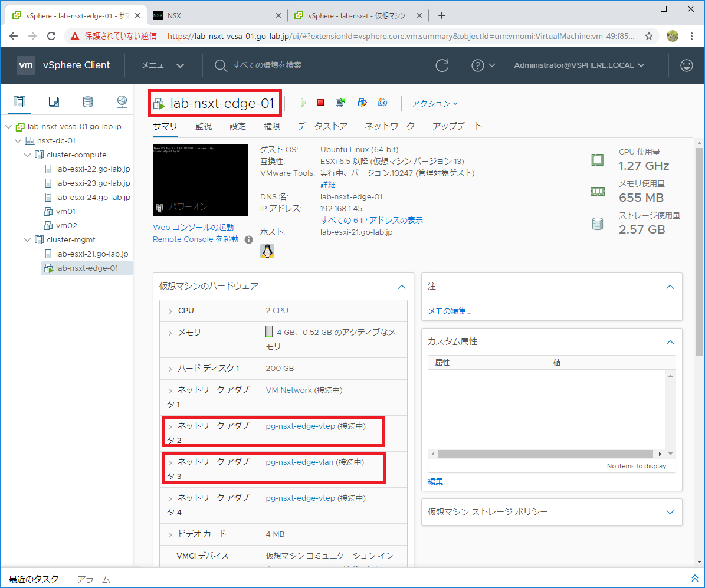This screenshot has height=588, width=705.
Task: Select vm01 in the inventory tree
Action: click(65, 211)
